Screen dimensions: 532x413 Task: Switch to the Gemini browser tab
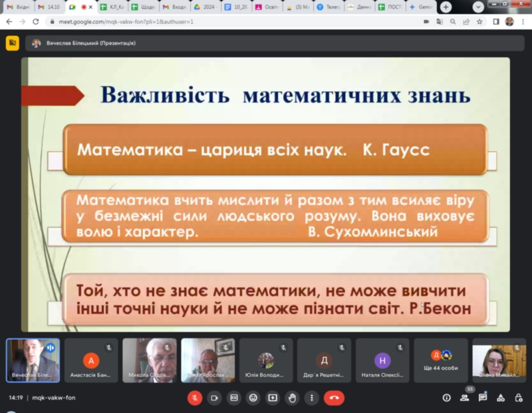tap(421, 7)
